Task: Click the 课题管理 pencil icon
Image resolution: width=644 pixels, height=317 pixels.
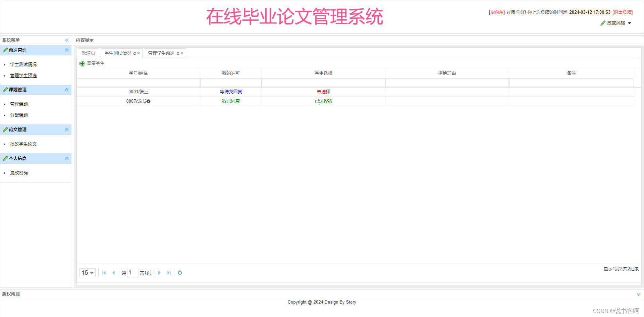Action: click(5, 90)
